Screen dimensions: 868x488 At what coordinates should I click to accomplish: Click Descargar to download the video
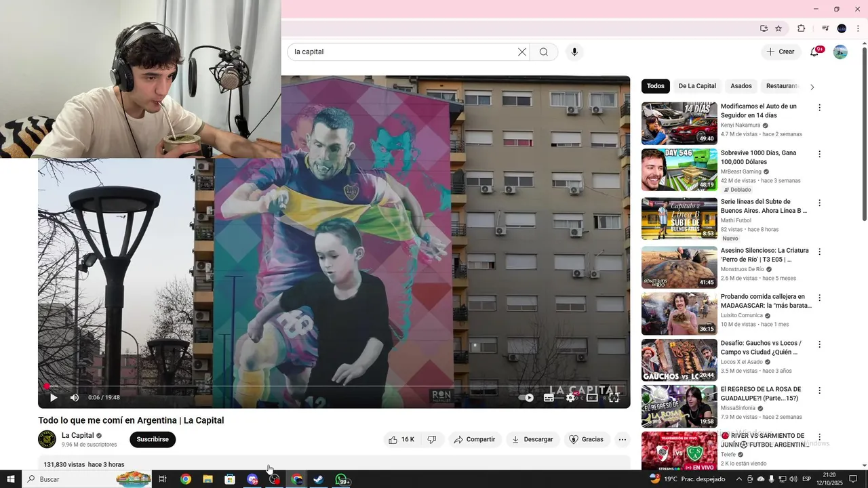532,440
